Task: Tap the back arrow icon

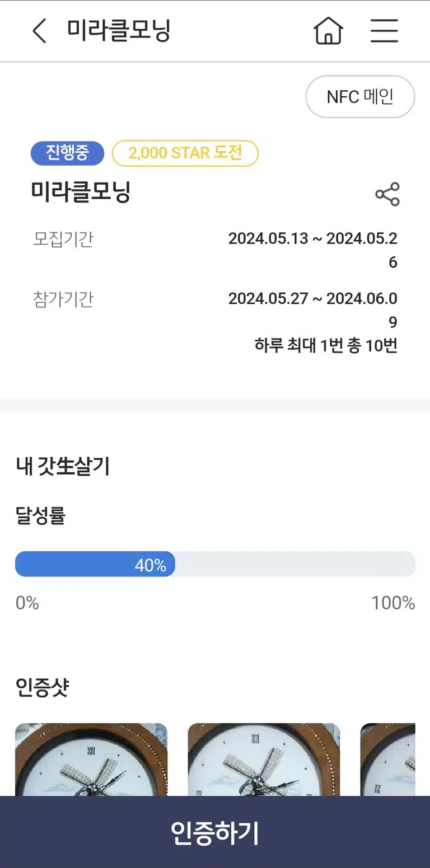Action: tap(39, 31)
